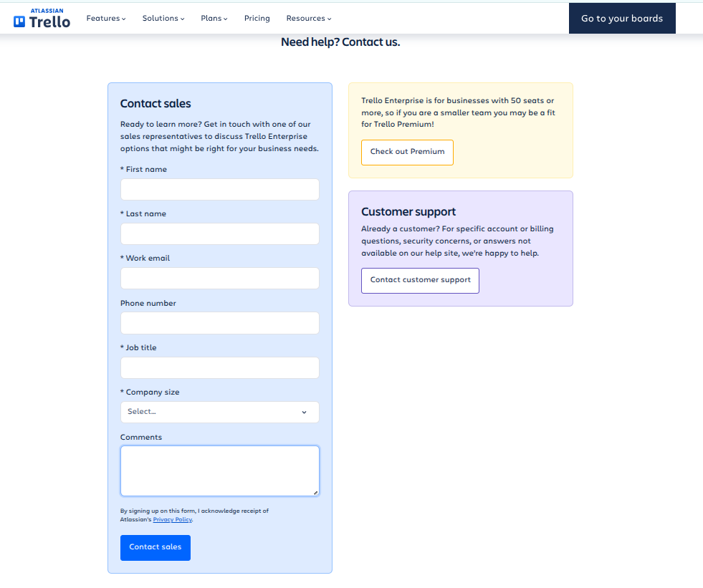The image size is (703, 588).
Task: Click the Comments textarea resize handle
Action: coord(315,493)
